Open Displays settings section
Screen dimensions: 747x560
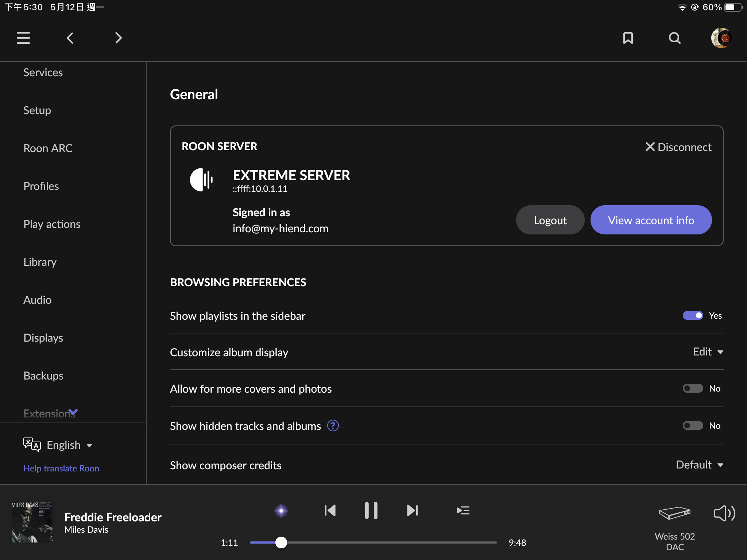(43, 338)
